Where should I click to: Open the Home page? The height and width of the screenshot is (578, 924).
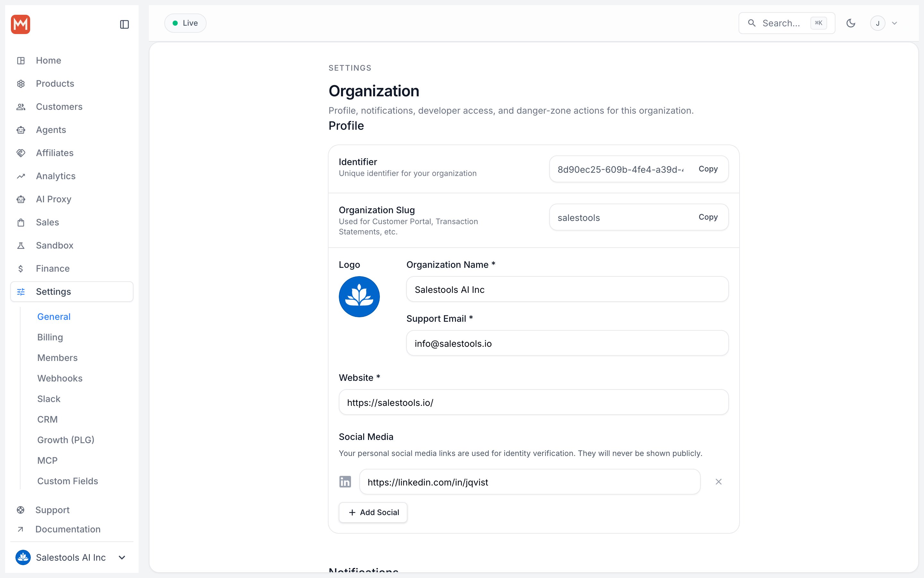[x=72, y=60]
